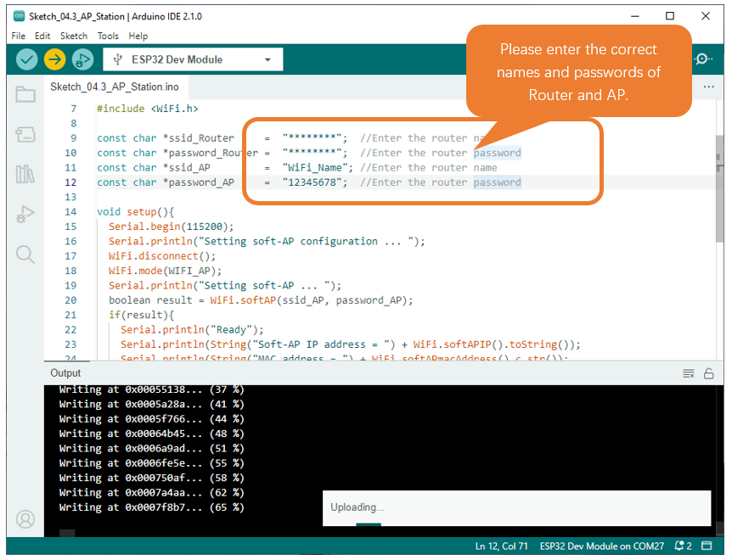The image size is (732, 560).
Task: Click the Serial.begin(115200); line
Action: pyautogui.click(x=171, y=227)
